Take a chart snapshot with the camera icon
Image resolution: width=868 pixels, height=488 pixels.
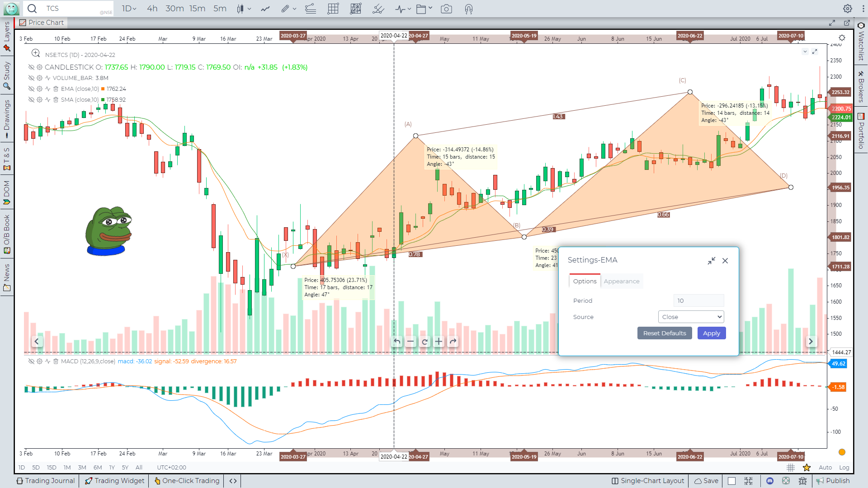(447, 9)
